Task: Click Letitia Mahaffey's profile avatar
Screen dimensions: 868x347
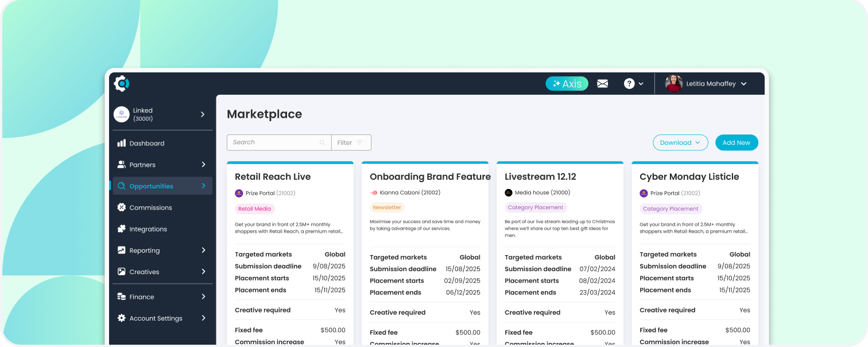Action: [674, 84]
